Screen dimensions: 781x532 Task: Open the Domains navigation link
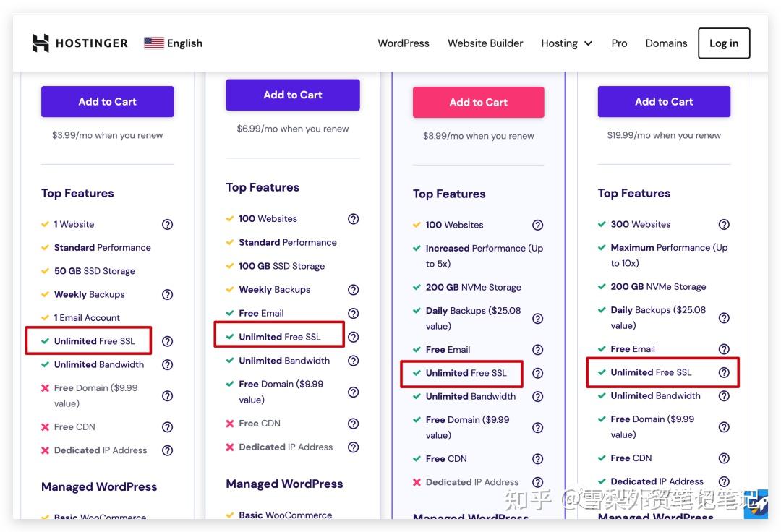click(x=666, y=43)
